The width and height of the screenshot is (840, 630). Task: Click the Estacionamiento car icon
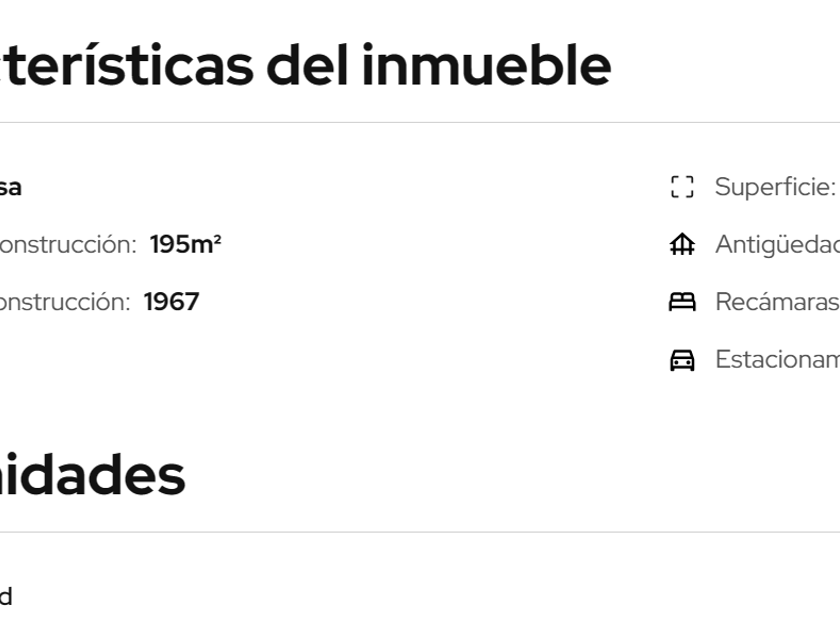click(x=682, y=360)
